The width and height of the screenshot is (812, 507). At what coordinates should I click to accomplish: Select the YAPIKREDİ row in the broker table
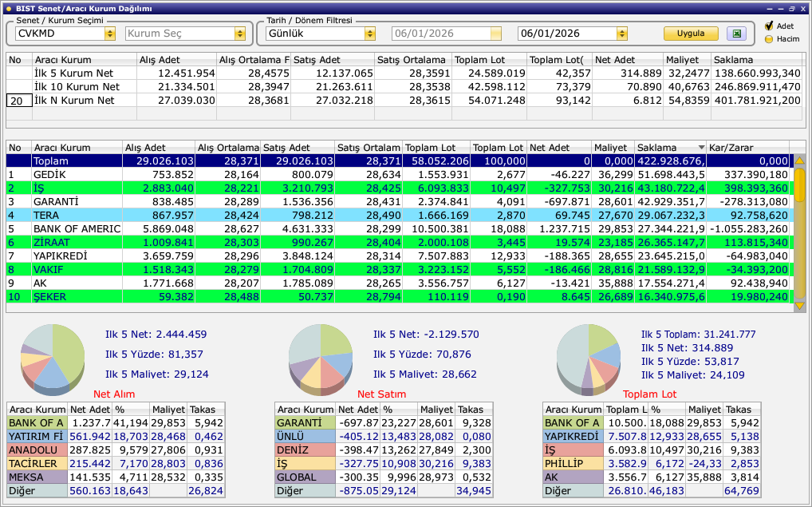[400, 256]
